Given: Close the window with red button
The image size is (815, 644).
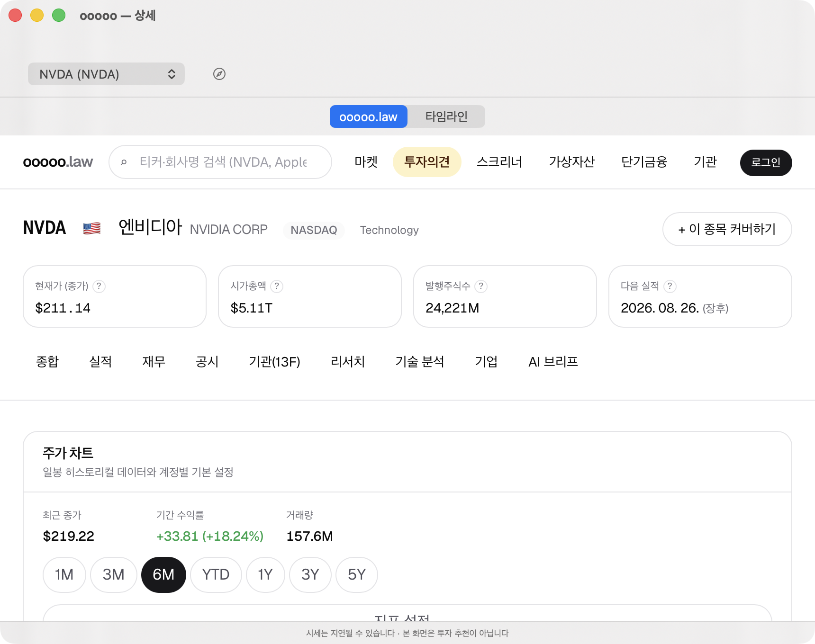Looking at the screenshot, I should [15, 15].
